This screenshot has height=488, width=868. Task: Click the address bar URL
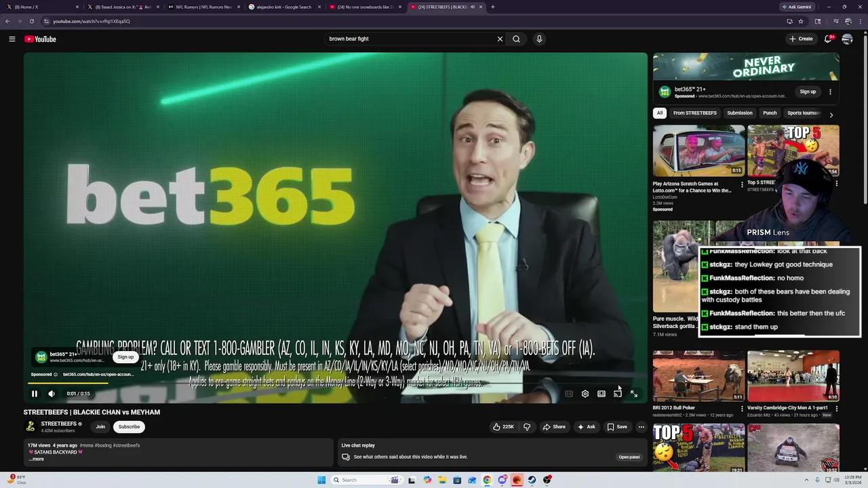pyautogui.click(x=92, y=21)
